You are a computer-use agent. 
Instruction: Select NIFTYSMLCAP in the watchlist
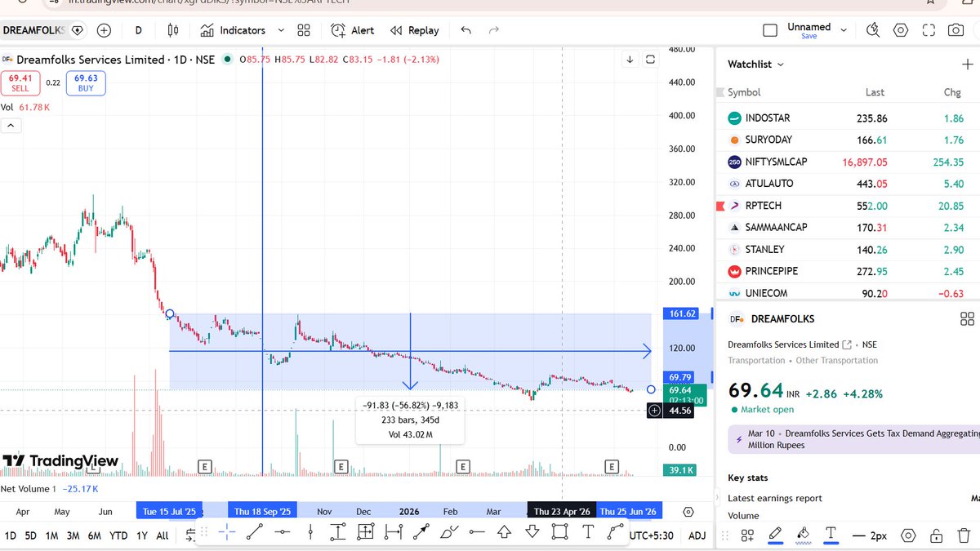click(849, 162)
